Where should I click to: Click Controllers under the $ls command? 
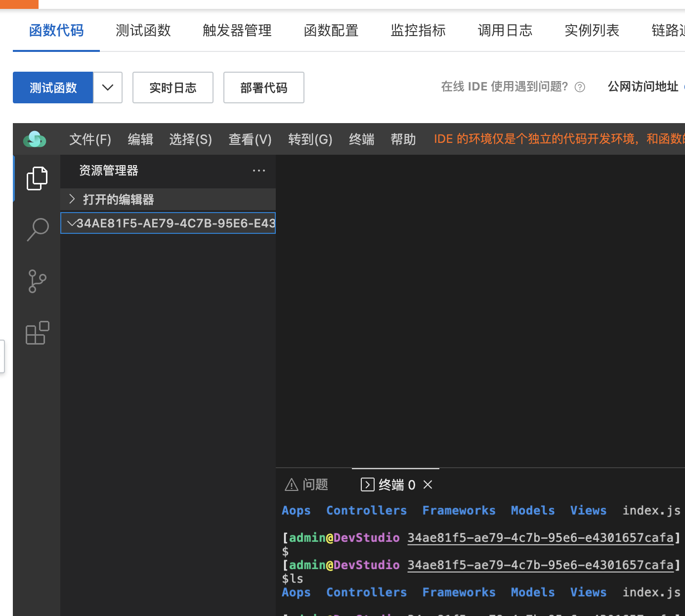click(366, 592)
